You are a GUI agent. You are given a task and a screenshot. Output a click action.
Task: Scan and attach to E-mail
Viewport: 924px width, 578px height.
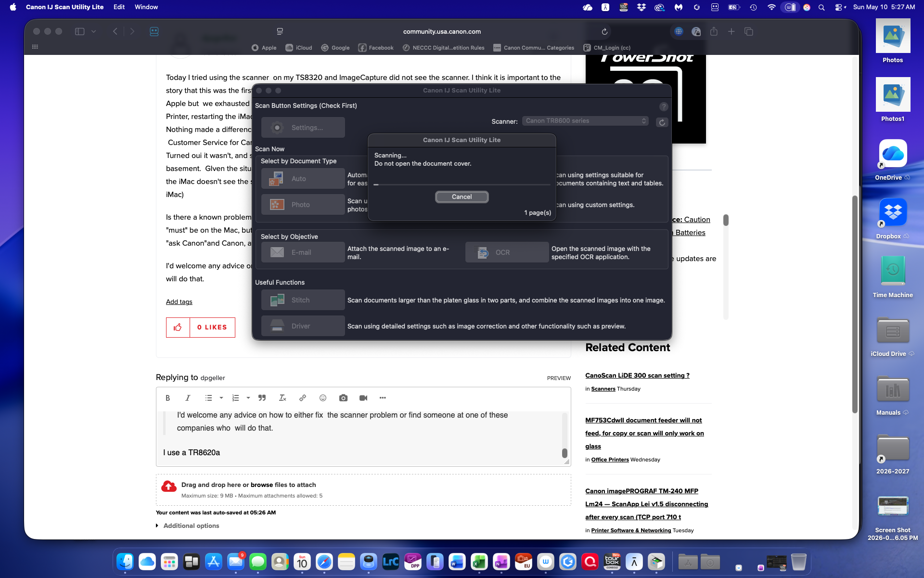click(303, 252)
